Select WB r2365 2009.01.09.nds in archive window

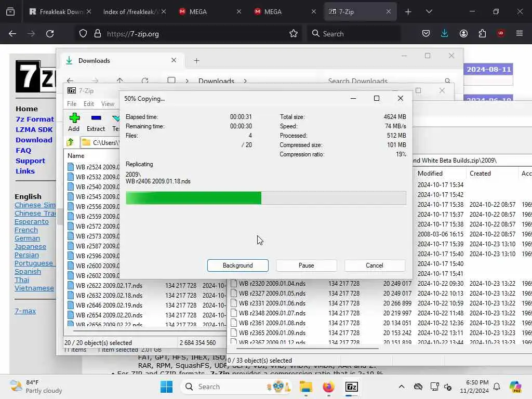pyautogui.click(x=272, y=333)
